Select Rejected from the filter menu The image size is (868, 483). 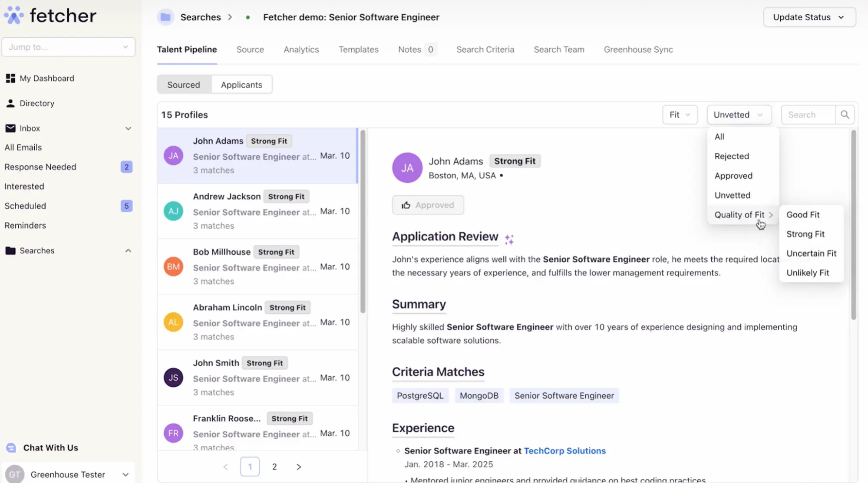(731, 156)
